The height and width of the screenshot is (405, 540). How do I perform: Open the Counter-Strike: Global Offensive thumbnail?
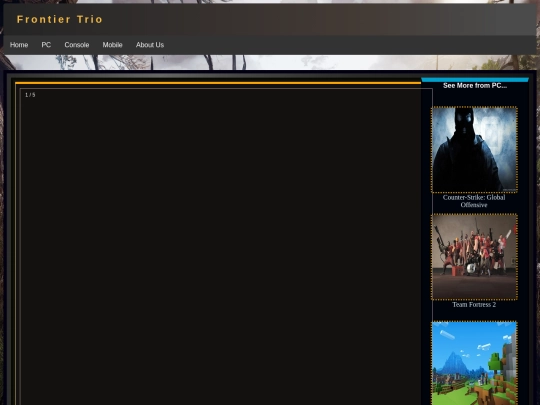point(474,149)
